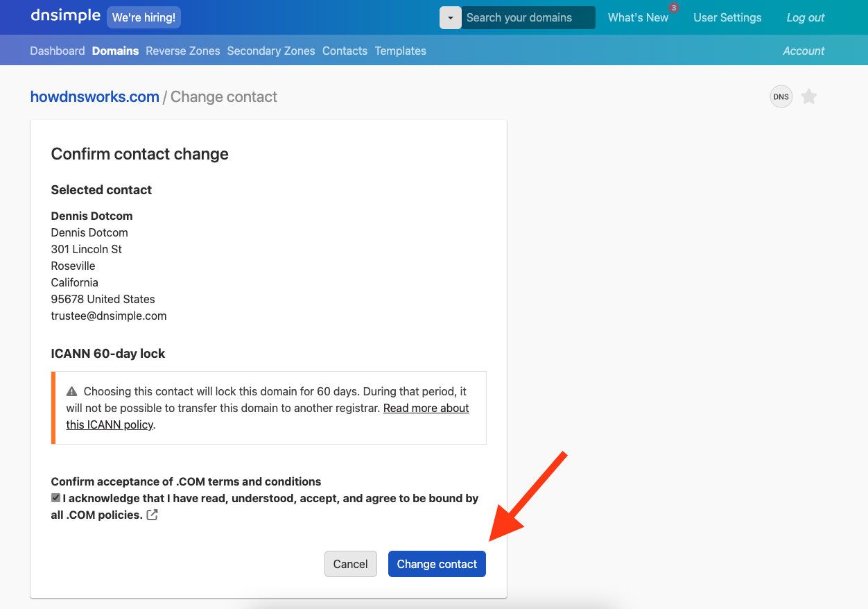Expand the domain search dropdown arrow
The image size is (868, 609).
(451, 18)
